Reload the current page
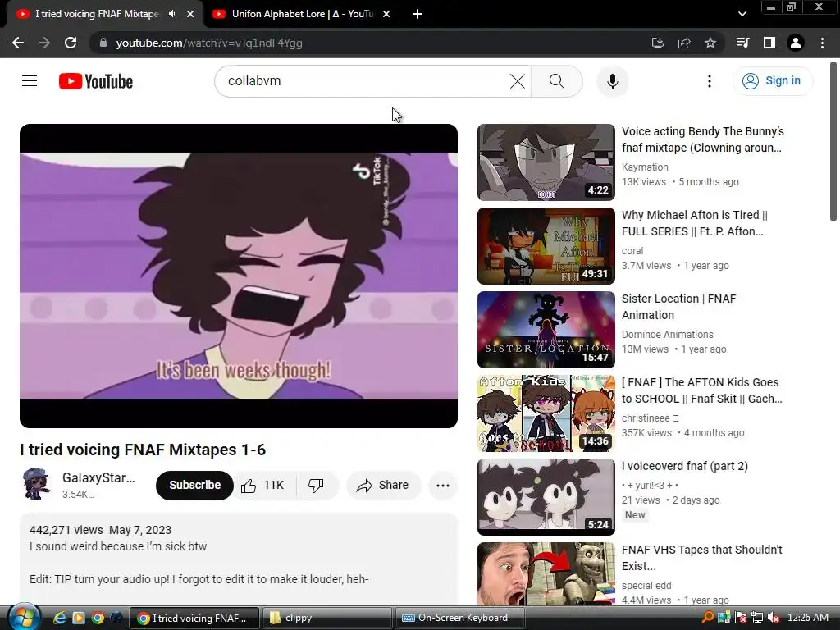Screen dimensions: 840x630 (71, 43)
